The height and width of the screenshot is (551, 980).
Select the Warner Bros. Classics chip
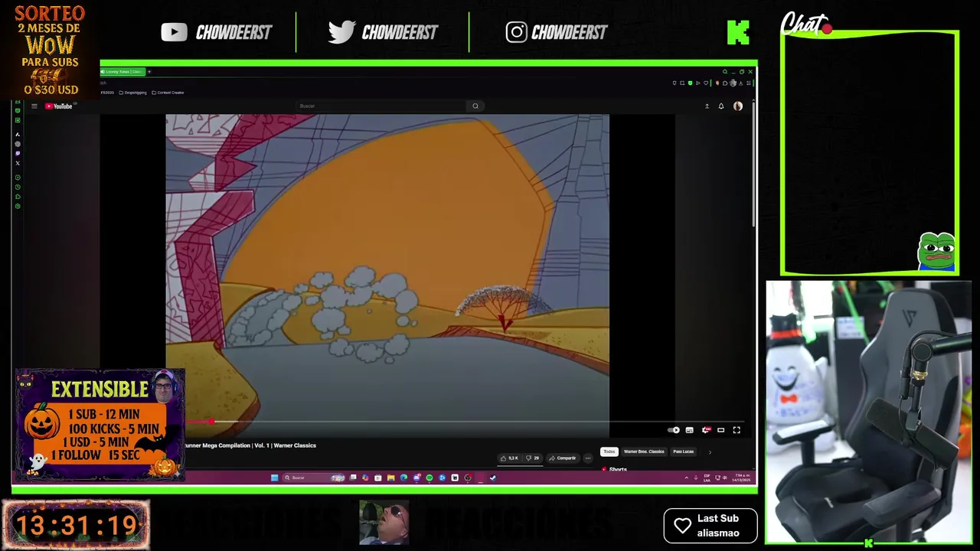[x=644, y=452]
